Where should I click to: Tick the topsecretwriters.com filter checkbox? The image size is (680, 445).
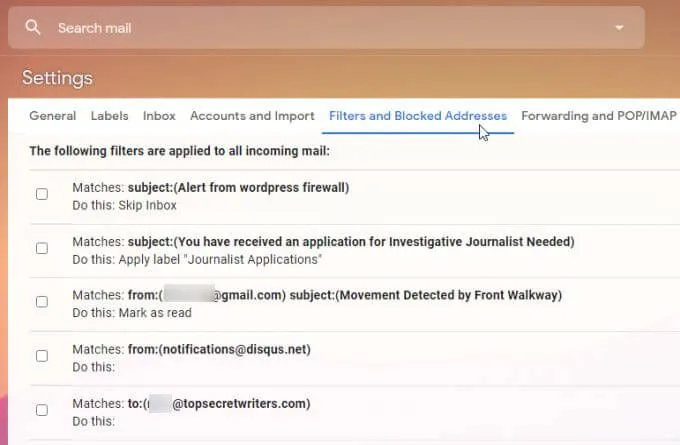tap(42, 410)
